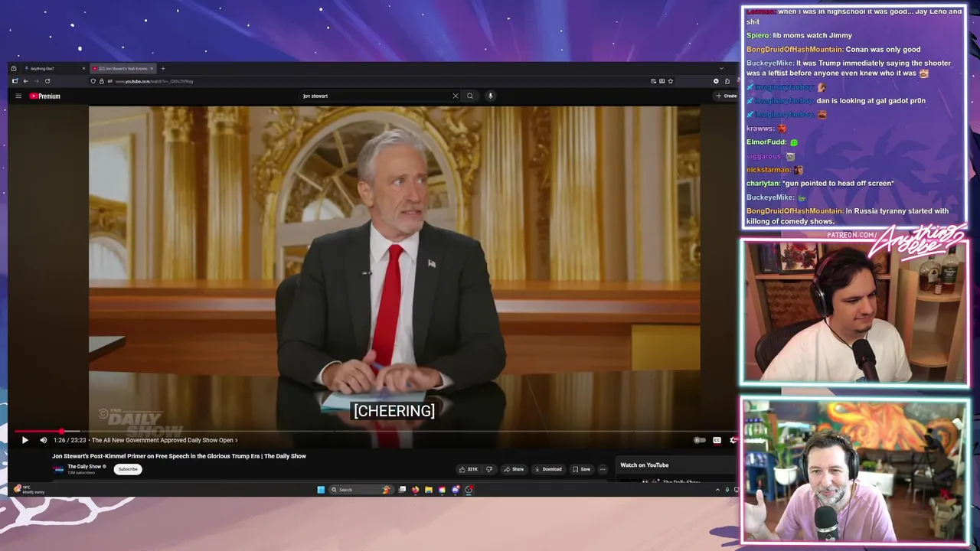Open File Explorer from the taskbar
Image resolution: width=980 pixels, height=551 pixels.
tap(428, 490)
